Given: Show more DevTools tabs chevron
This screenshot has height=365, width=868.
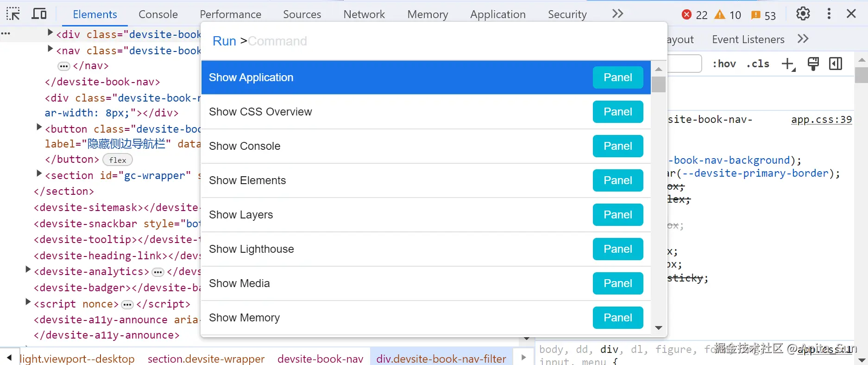Looking at the screenshot, I should (x=617, y=14).
